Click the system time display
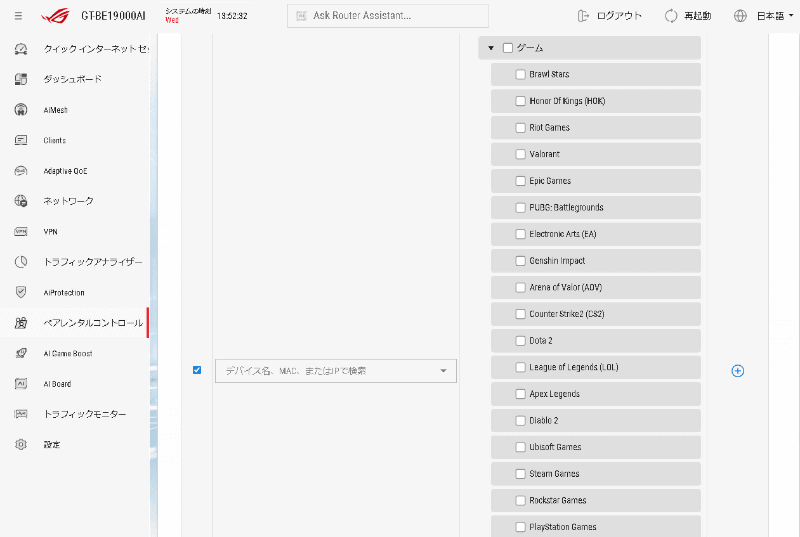 206,15
